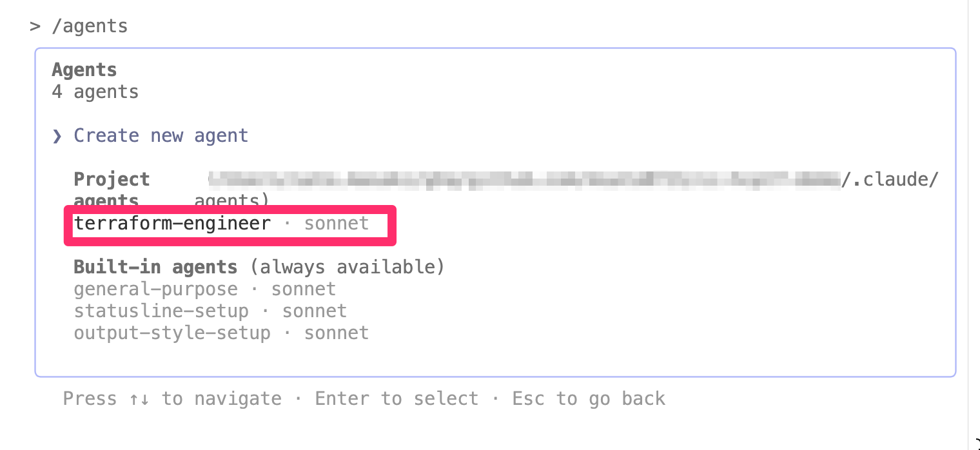Select Create new agent
This screenshot has height=450, width=980.
pos(161,136)
